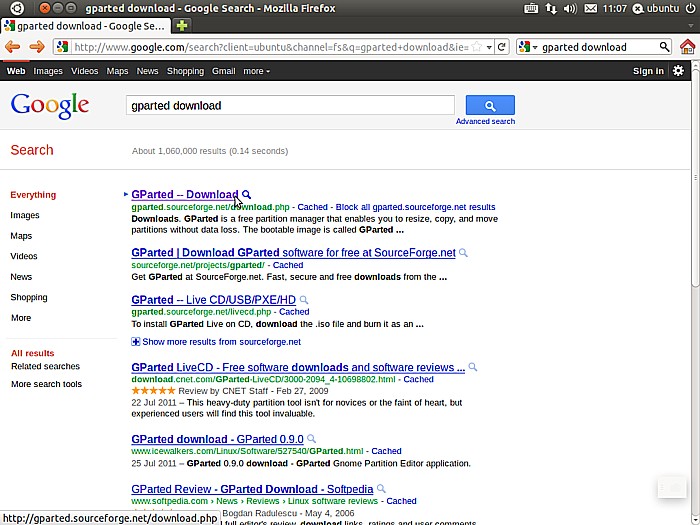Open Shopping in the Google top bar
700x525 pixels.
point(185,71)
